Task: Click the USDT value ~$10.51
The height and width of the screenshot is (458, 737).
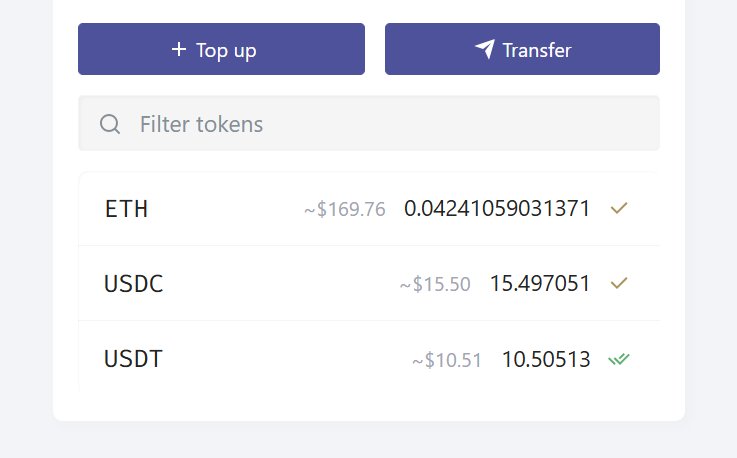Action: pos(447,360)
